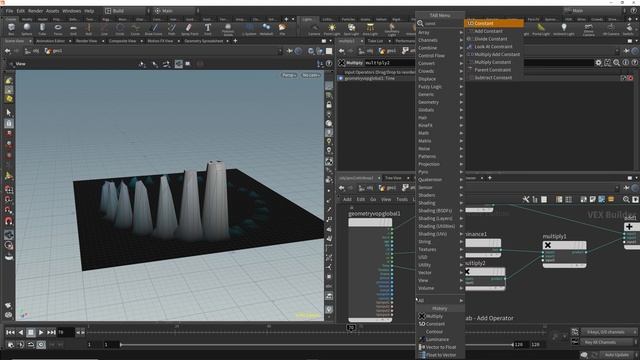The width and height of the screenshot is (640, 360).
Task: Select the Metaball shelf tool
Action: pos(266,29)
